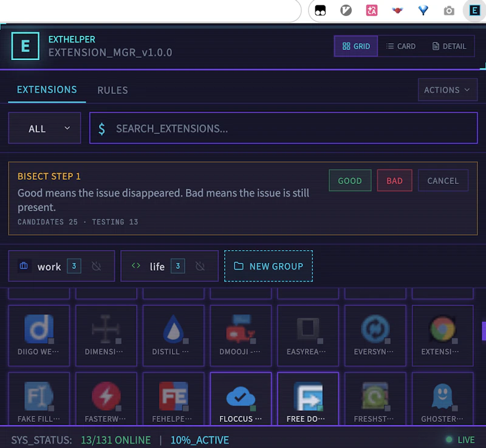
Task: Click the CANDIDATES 25 · TESTING 13 text
Action: click(x=78, y=222)
